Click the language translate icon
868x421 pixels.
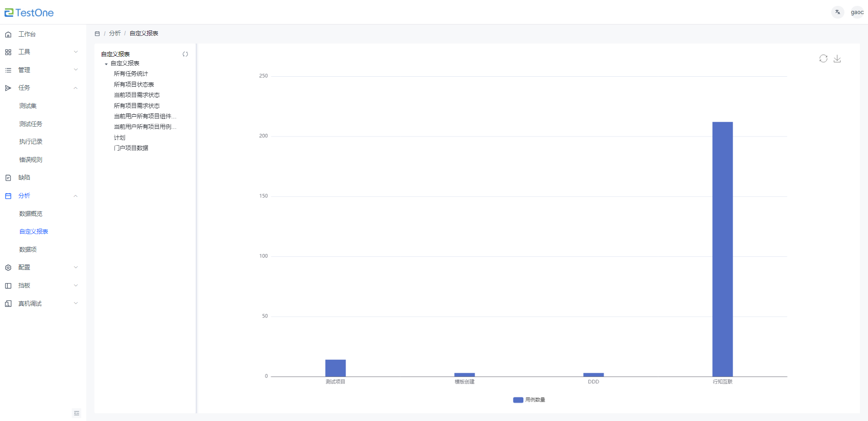(838, 12)
